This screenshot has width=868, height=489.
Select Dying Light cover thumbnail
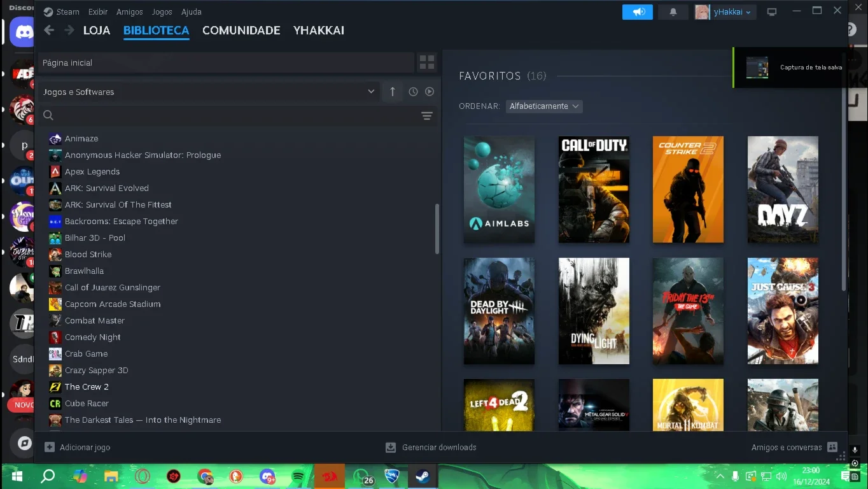tap(594, 311)
